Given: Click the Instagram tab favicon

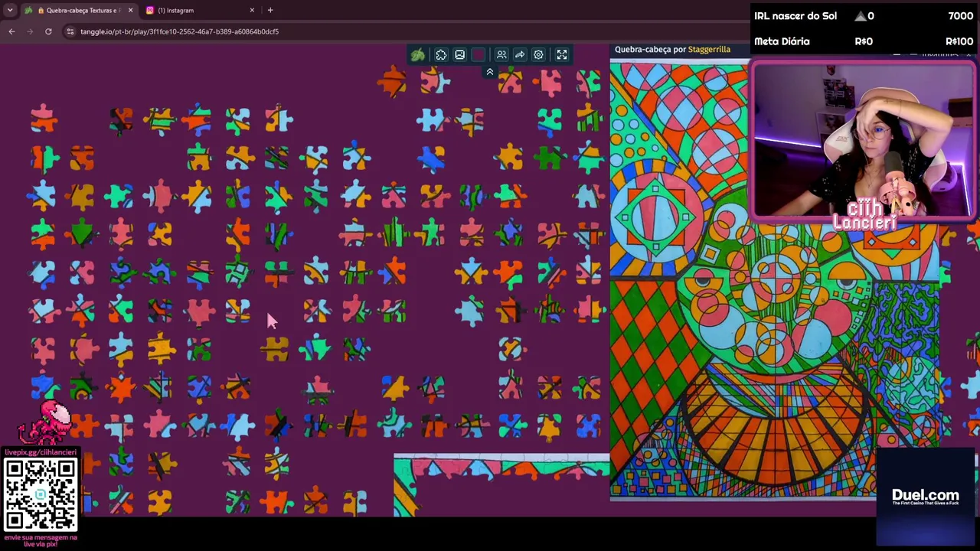Looking at the screenshot, I should [x=150, y=10].
